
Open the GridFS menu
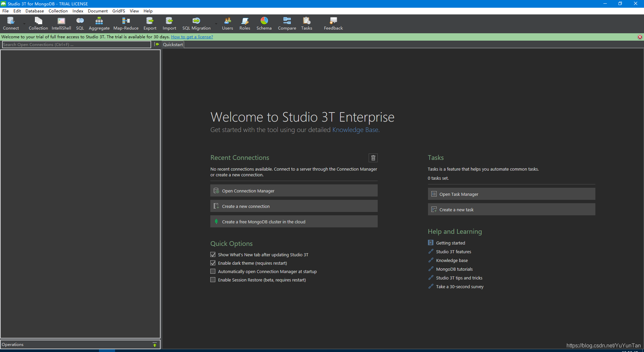(x=119, y=11)
